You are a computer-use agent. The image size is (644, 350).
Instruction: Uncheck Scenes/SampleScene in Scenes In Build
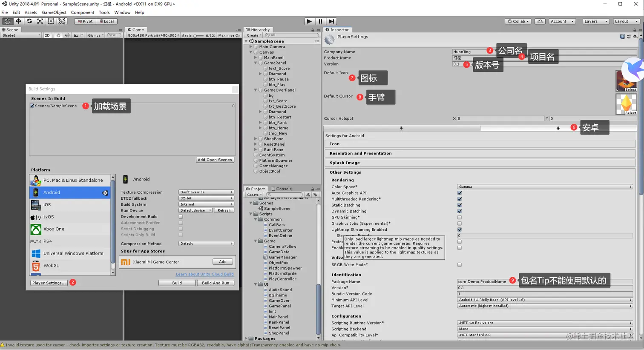(x=32, y=106)
